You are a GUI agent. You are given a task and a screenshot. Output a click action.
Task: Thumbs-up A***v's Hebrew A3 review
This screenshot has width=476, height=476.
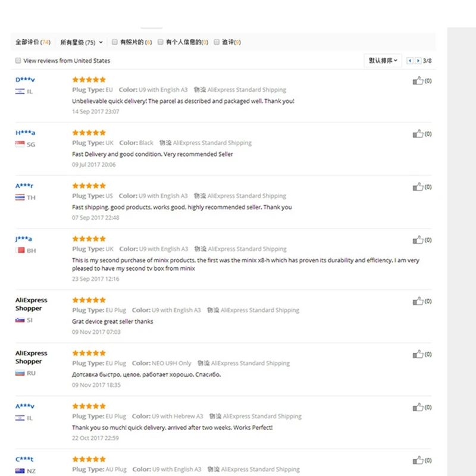point(418,408)
